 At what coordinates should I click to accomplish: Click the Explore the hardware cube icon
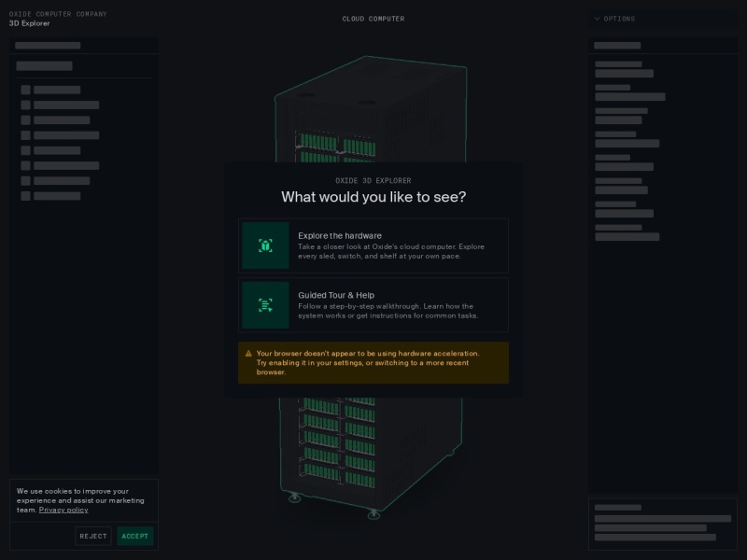point(265,245)
